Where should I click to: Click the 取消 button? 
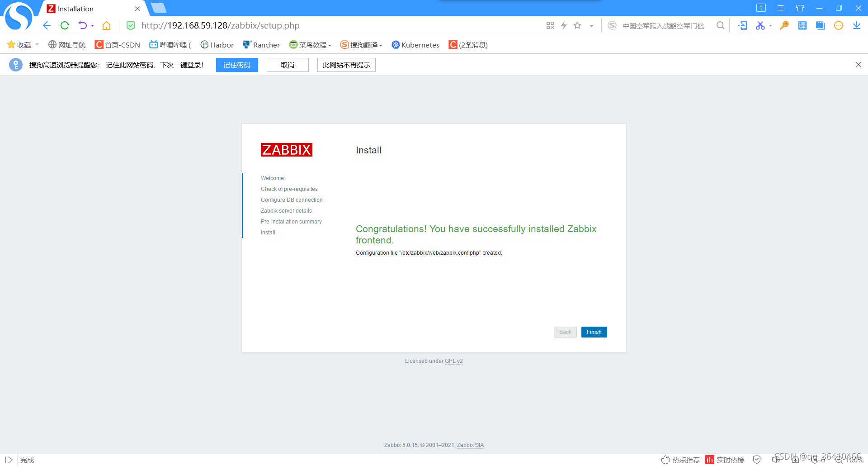(x=288, y=65)
